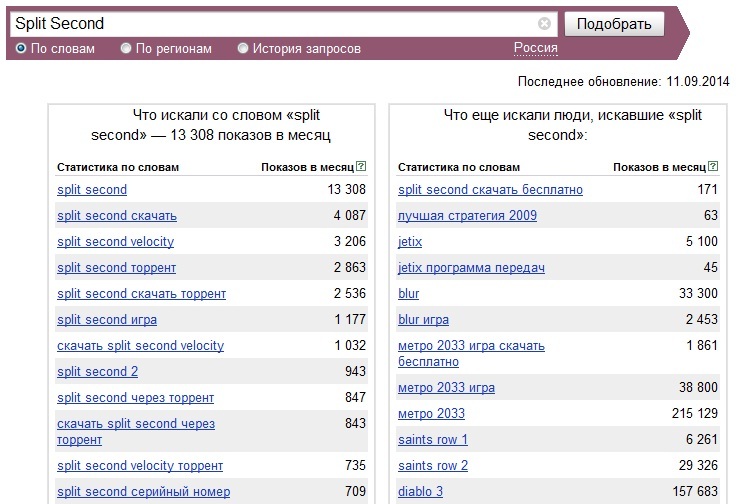This screenshot has width=741, height=504.
Task: Click left 'Статистика по словам' column header
Action: (118, 167)
